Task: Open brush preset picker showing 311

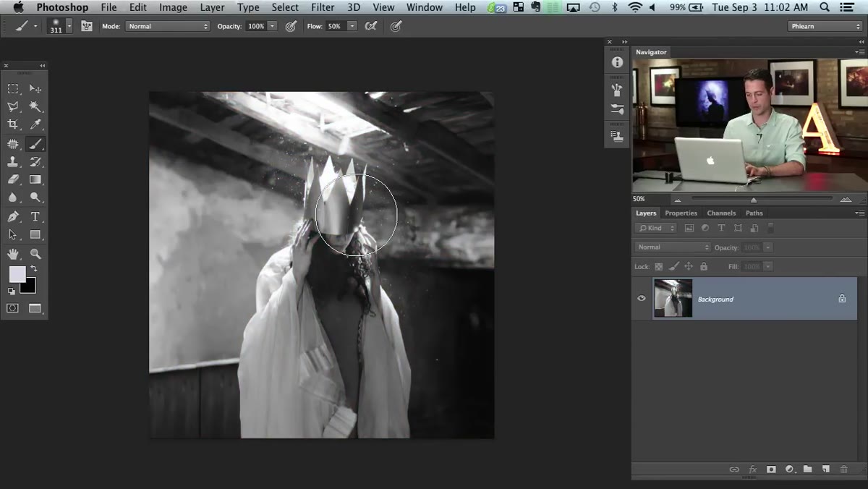Action: 59,26
